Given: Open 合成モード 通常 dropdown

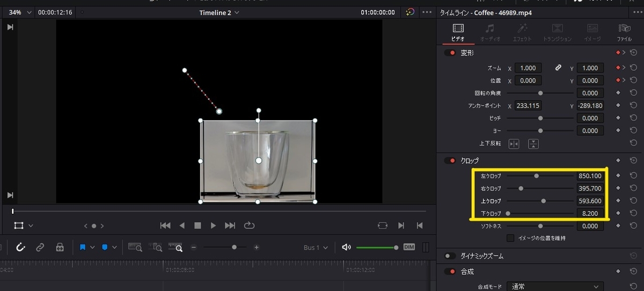Looking at the screenshot, I should (555, 287).
